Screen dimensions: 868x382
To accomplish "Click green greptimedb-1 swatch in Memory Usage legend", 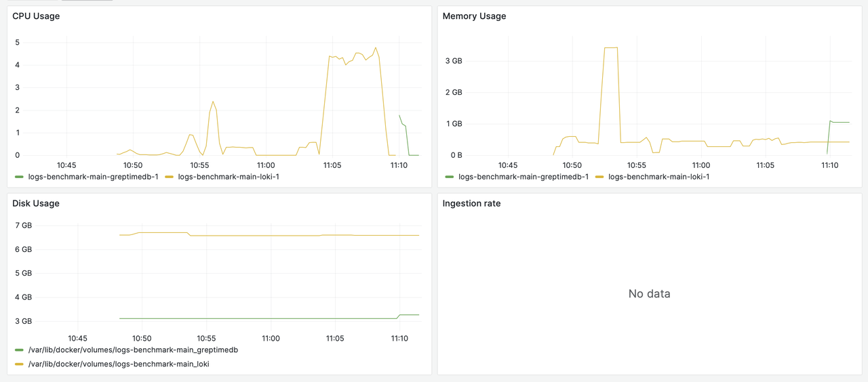I will [449, 177].
